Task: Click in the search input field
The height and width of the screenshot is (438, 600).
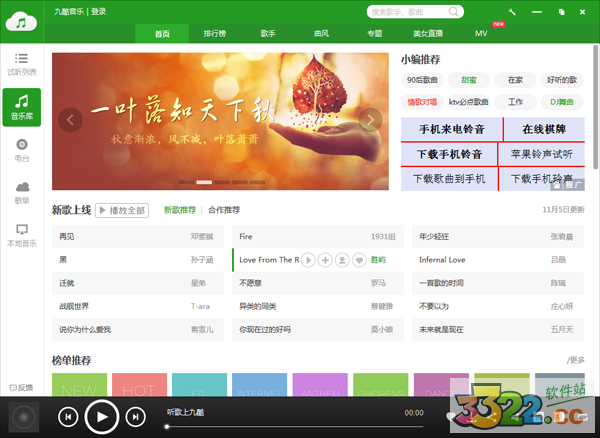Action: pos(408,12)
